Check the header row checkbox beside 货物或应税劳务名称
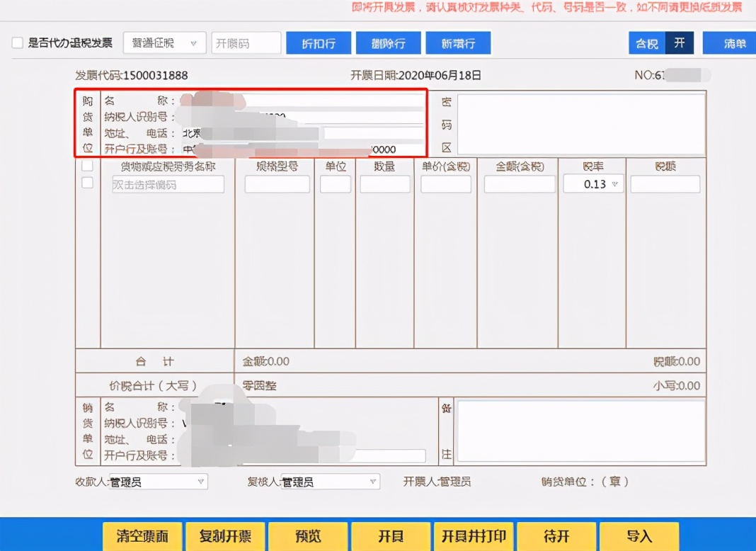756x551 pixels. point(87,166)
